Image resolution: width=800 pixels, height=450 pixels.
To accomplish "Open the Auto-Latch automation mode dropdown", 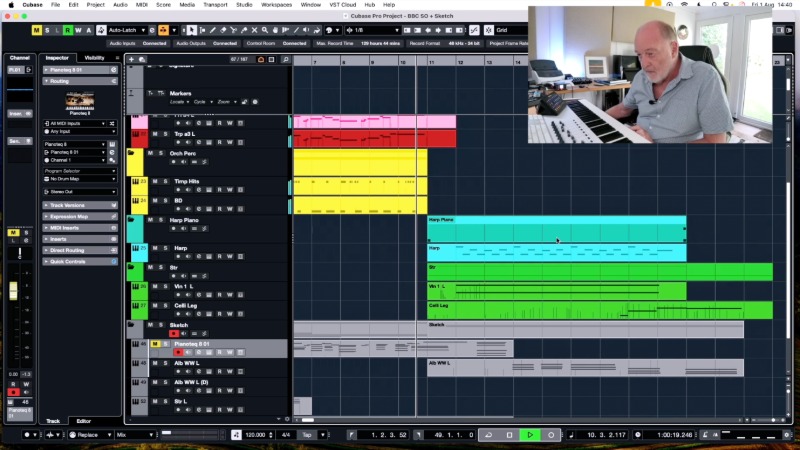I will [x=126, y=30].
